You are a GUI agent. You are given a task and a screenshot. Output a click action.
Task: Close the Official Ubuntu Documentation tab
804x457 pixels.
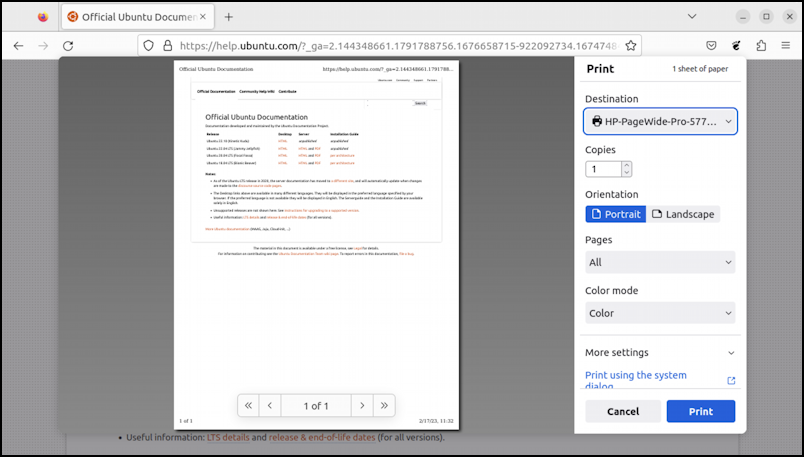click(203, 17)
